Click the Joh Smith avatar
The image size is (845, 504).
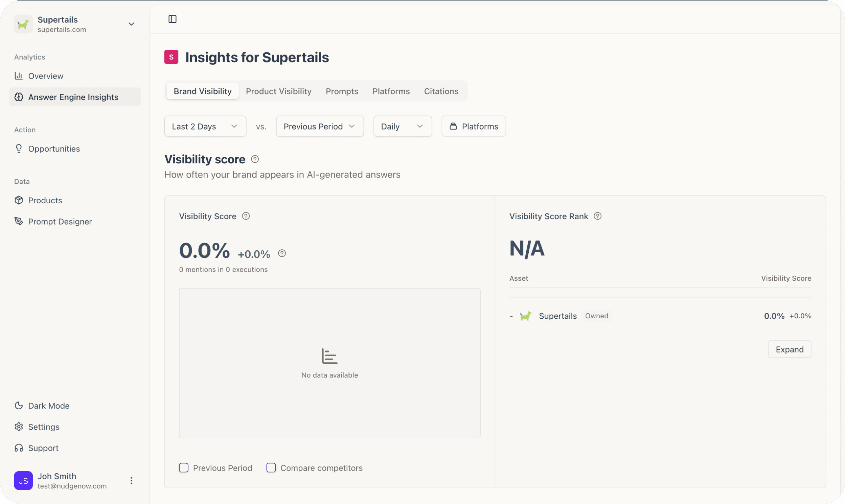pos(23,480)
